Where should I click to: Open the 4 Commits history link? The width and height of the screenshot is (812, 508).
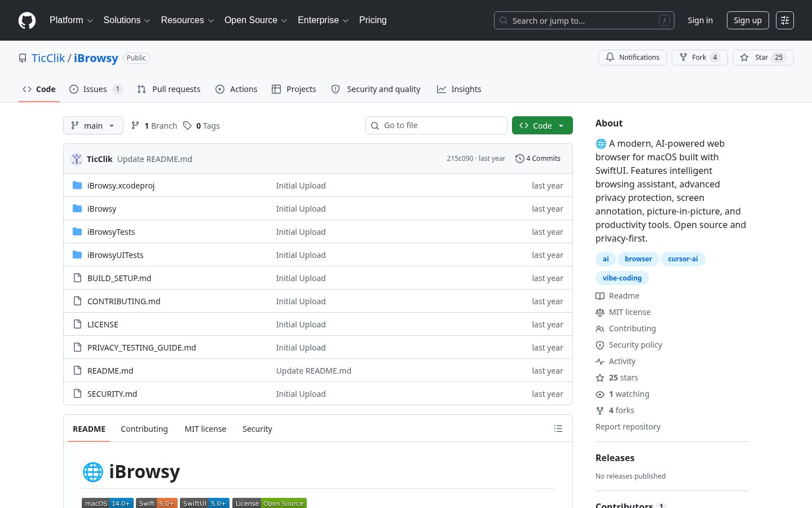click(x=538, y=159)
